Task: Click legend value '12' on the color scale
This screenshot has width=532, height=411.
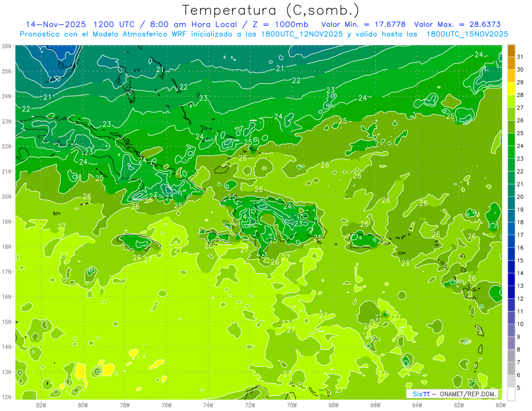Action: (520, 298)
